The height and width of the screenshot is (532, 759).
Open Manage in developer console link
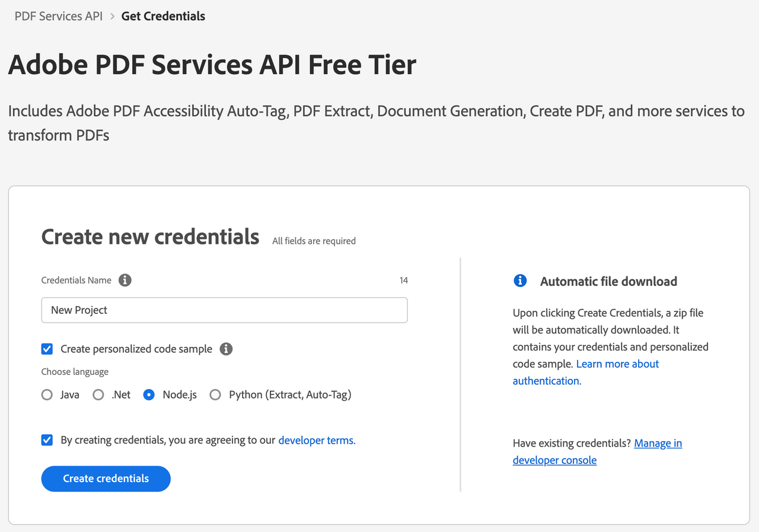click(598, 452)
